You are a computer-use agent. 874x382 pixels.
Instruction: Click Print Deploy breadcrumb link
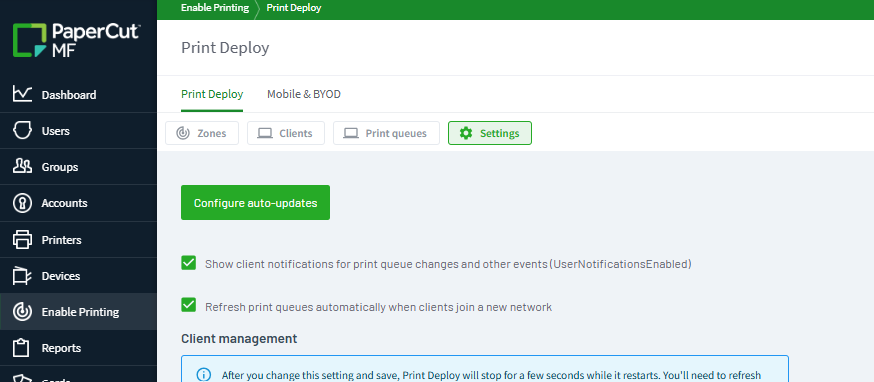(294, 8)
